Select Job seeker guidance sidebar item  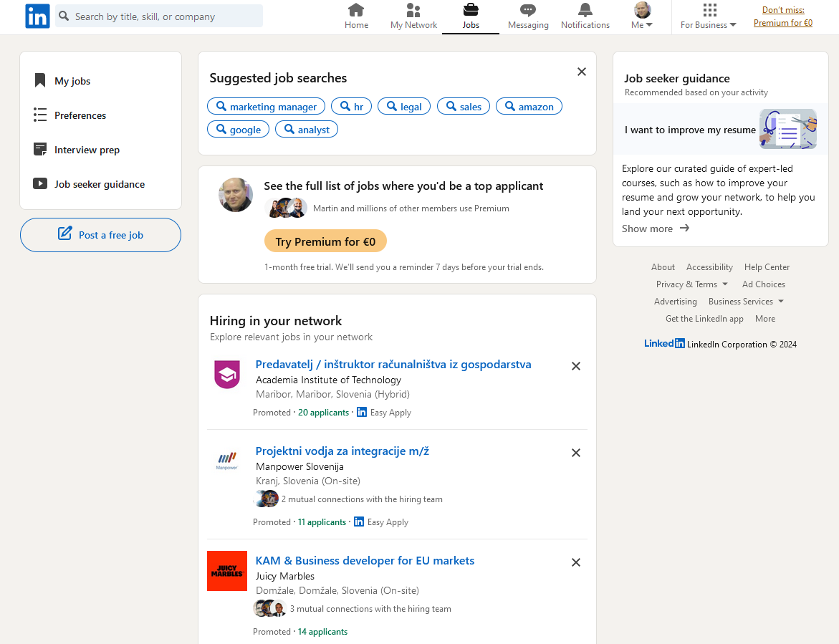[x=99, y=184]
